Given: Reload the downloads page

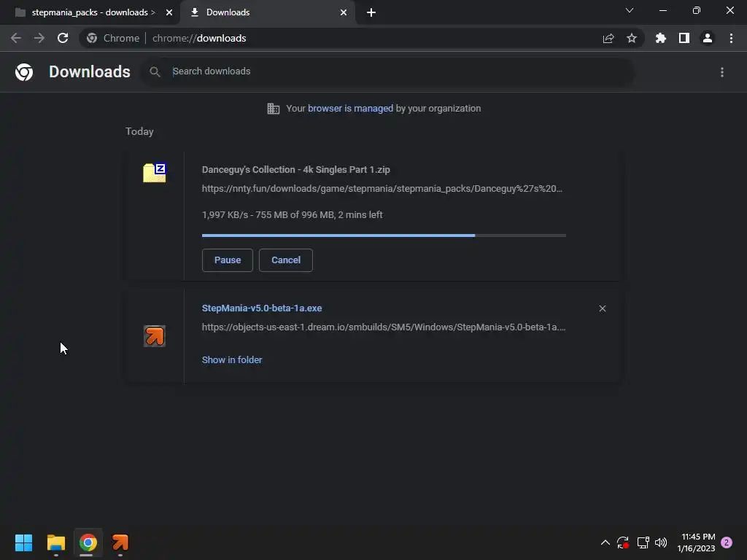Looking at the screenshot, I should tap(63, 38).
